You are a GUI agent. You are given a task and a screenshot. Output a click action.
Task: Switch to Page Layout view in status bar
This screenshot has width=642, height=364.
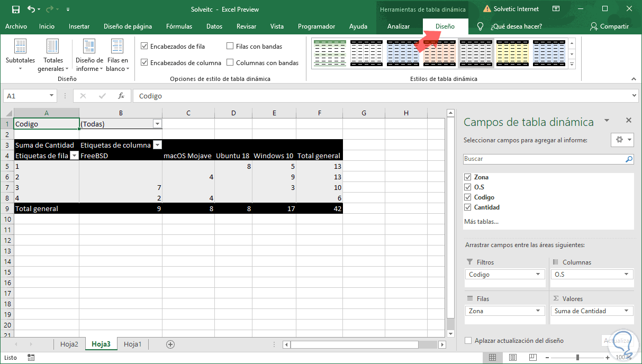(512, 357)
